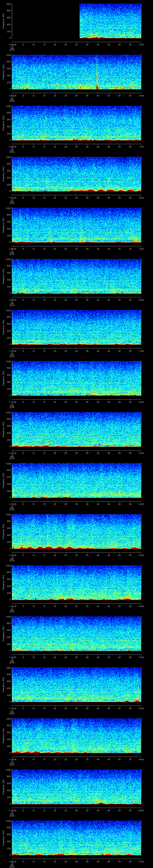Pick the spectrogram panel starting at 1:09:00
The width and height of the screenshot is (153, 868).
tap(77, 276)
